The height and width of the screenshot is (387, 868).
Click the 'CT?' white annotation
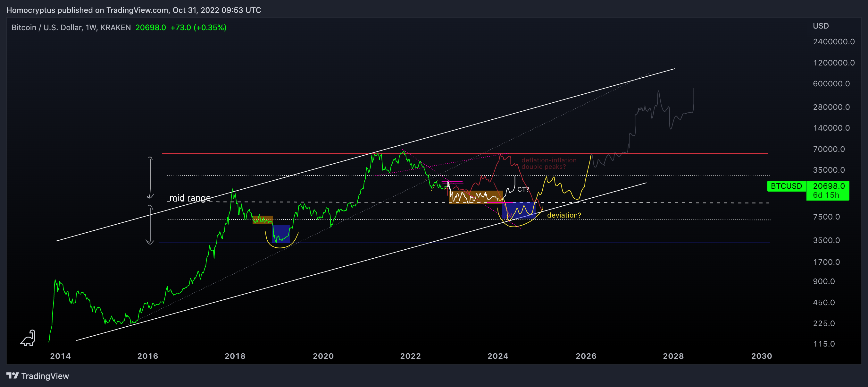click(x=523, y=189)
